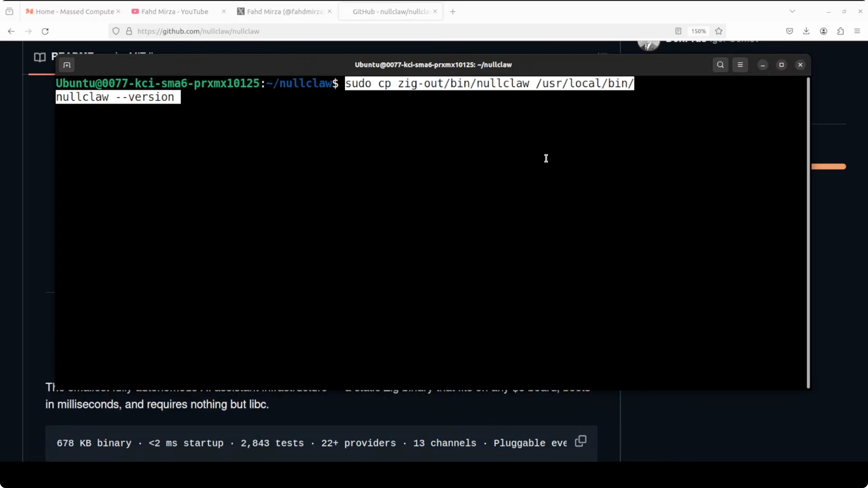Open the Firefox extensions menu
Image resolution: width=868 pixels, height=488 pixels.
coord(840,31)
